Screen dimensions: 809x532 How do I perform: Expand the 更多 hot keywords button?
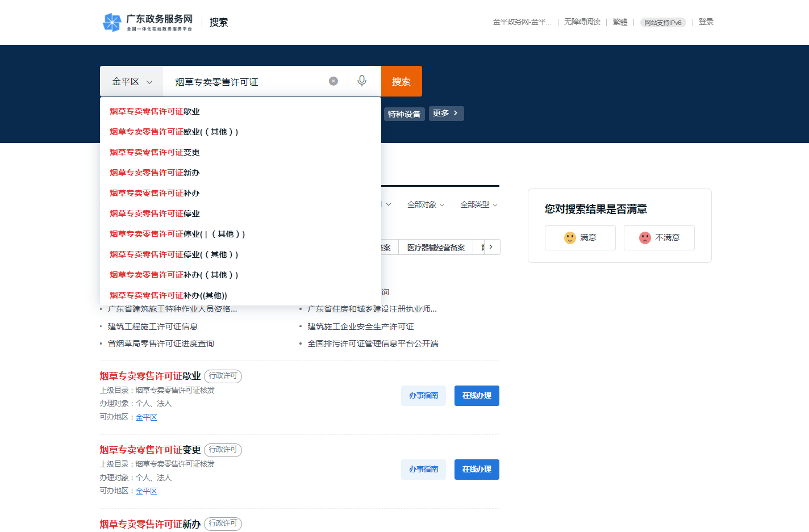(x=446, y=114)
